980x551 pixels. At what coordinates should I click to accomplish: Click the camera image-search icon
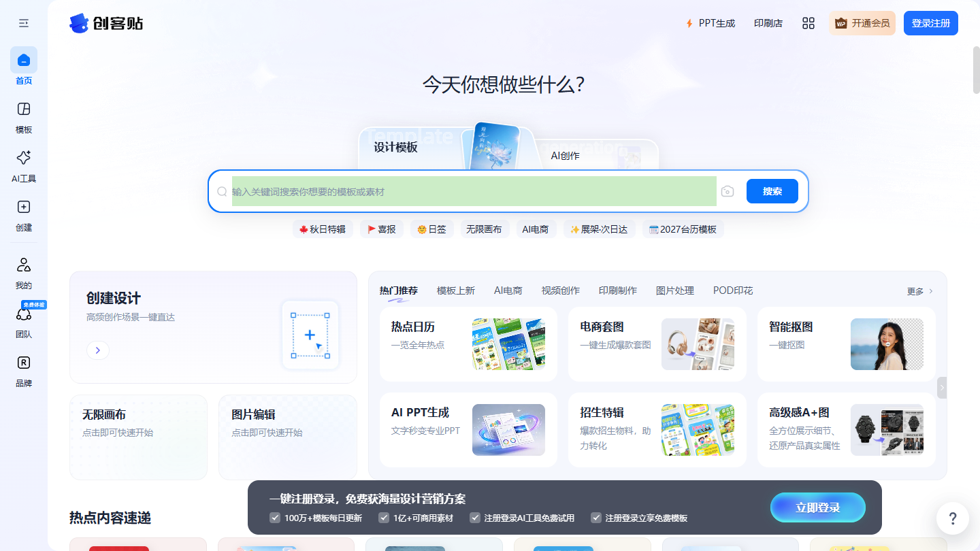[x=728, y=191]
